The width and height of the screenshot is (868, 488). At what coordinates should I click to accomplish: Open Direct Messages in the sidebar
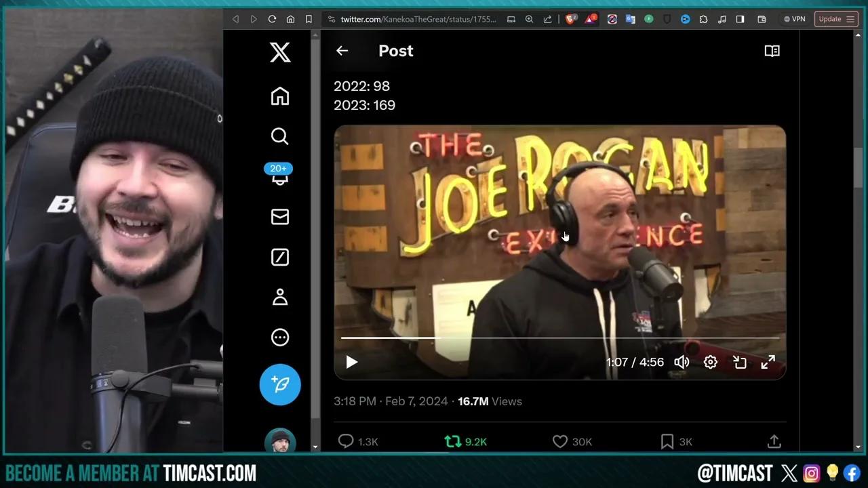click(x=280, y=217)
